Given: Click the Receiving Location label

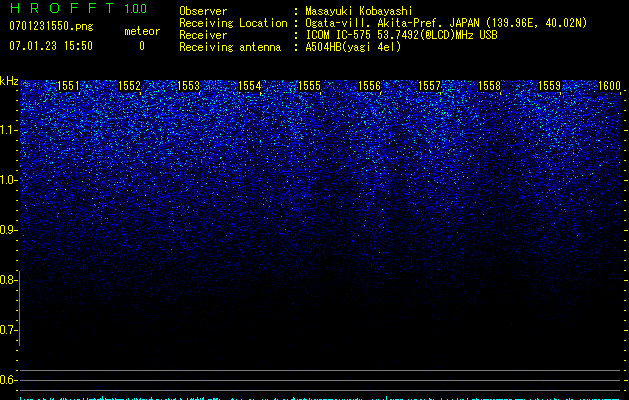Looking at the screenshot, I should (233, 23).
